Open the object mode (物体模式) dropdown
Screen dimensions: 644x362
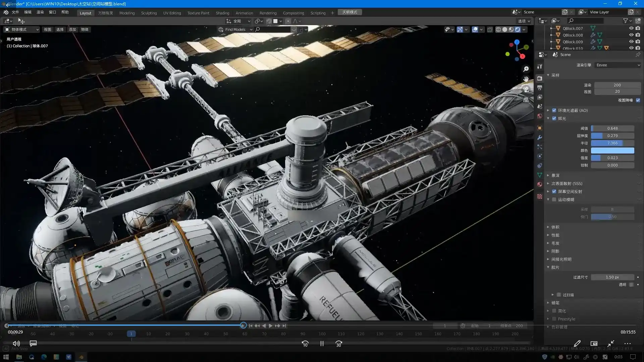(22, 29)
